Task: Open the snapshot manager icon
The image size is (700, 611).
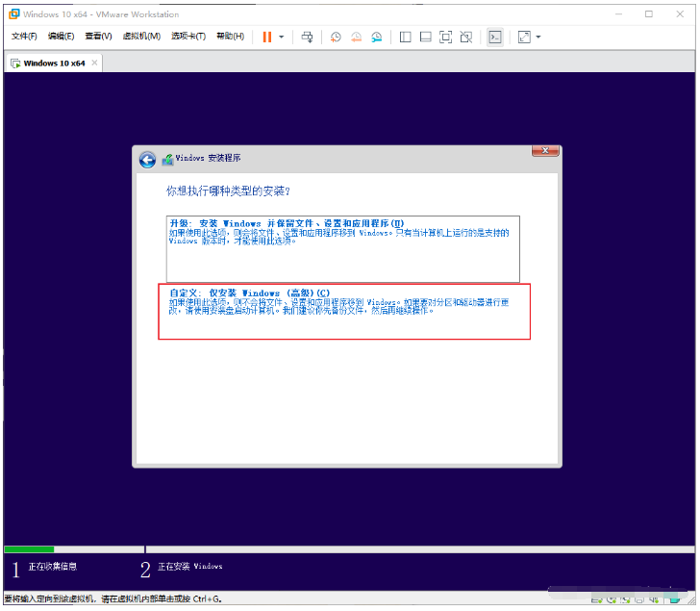Action: [377, 37]
